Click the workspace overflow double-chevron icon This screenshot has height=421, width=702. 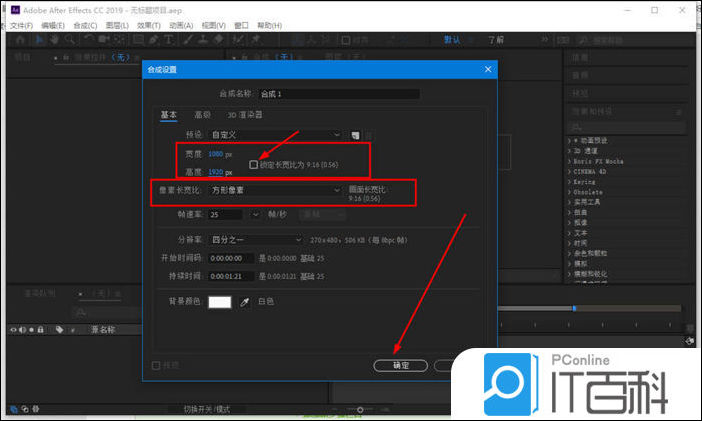[x=544, y=40]
